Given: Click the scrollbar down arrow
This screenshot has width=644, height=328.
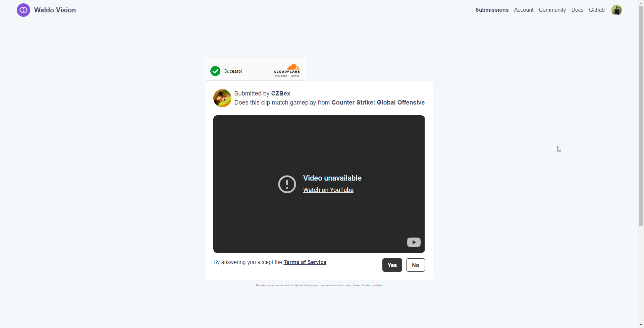Looking at the screenshot, I should 641,325.
